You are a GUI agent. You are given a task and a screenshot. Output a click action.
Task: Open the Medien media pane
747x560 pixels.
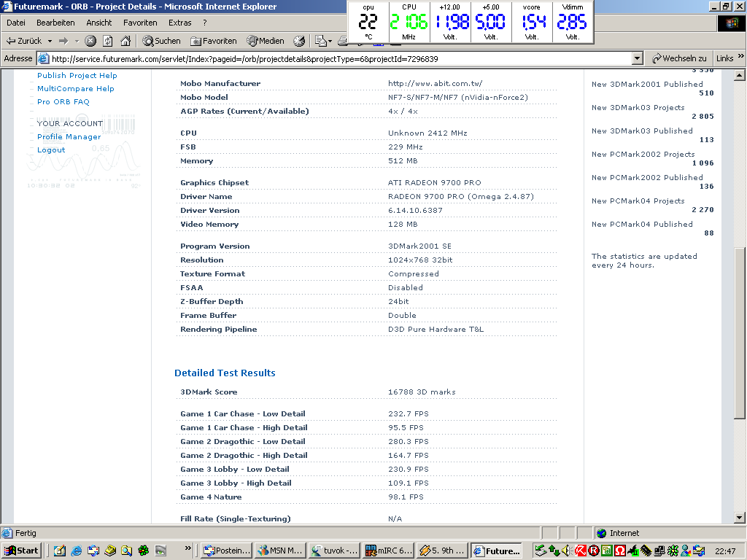[x=266, y=41]
